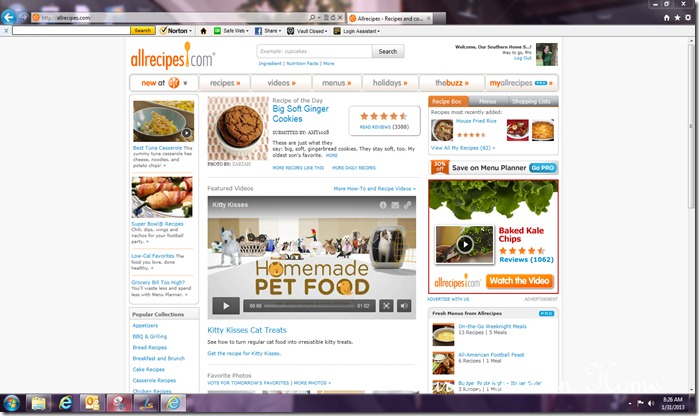The image size is (699, 416).
Task: Click the video progress seek bar
Action: pos(309,306)
